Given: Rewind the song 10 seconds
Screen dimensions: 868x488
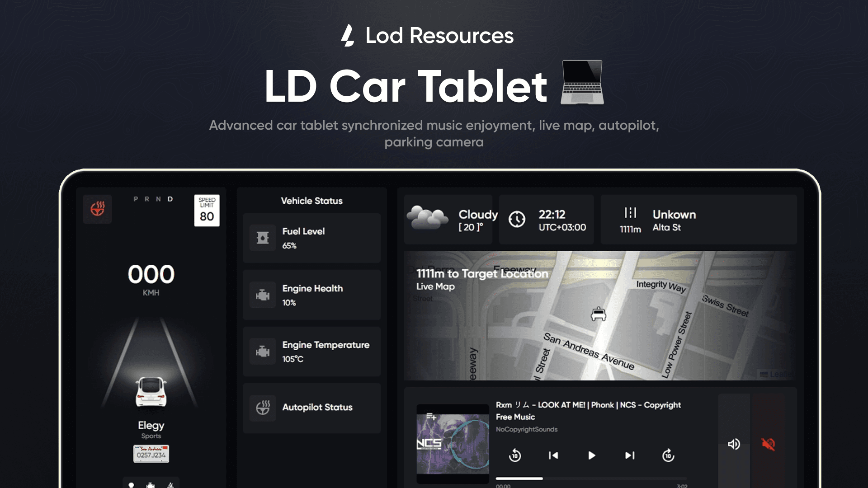Looking at the screenshot, I should 515,455.
